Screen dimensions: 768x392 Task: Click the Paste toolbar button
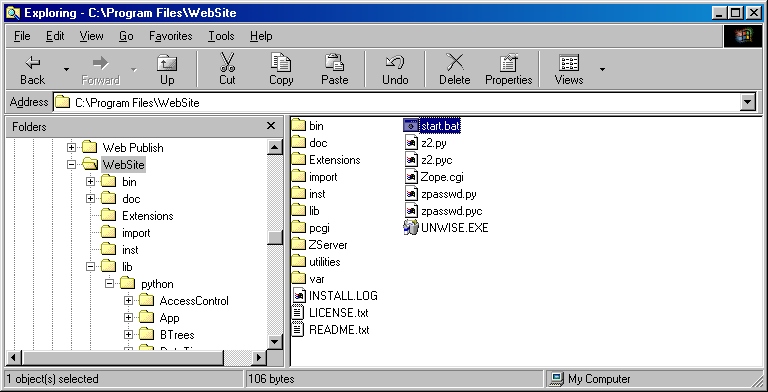335,70
